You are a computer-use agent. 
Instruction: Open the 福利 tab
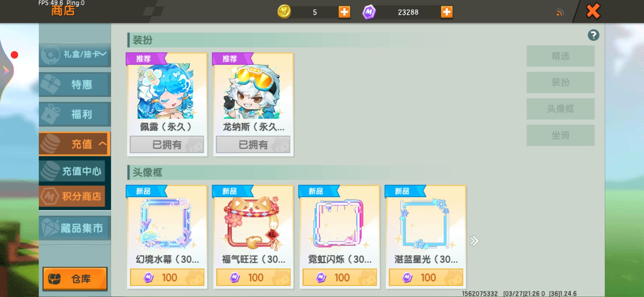(75, 114)
